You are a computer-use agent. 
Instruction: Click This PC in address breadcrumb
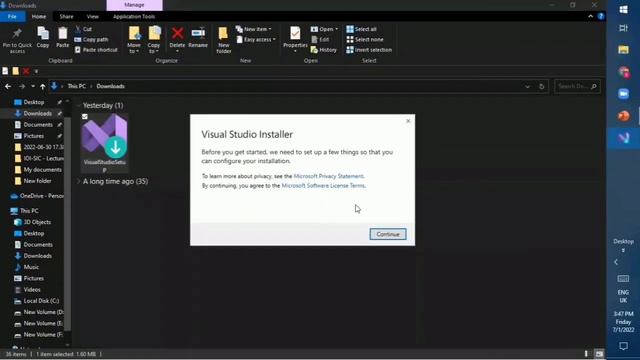[77, 87]
